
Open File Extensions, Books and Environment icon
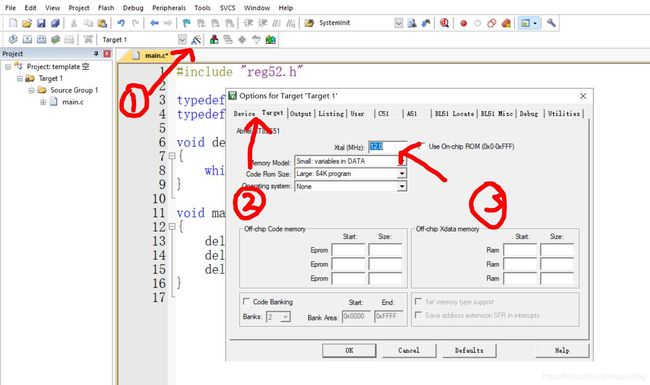click(214, 40)
